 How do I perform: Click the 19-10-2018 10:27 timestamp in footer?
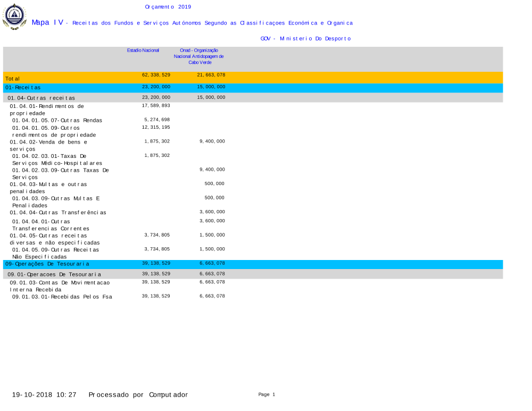point(45,395)
